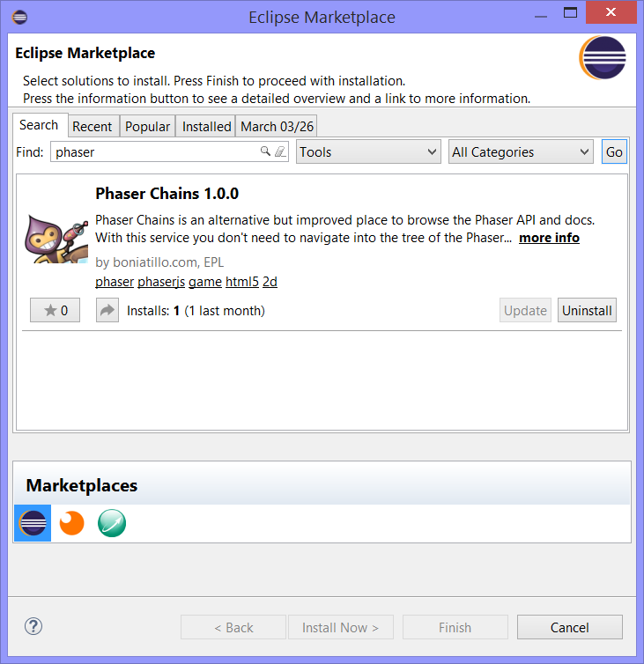Click the search magnifier icon in Find field
The width and height of the screenshot is (644, 664).
pyautogui.click(x=265, y=151)
